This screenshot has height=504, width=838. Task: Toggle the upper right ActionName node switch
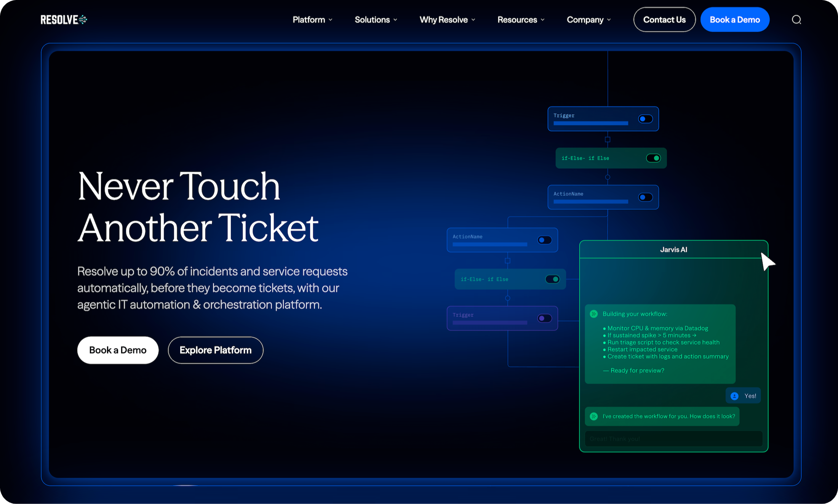[645, 197]
